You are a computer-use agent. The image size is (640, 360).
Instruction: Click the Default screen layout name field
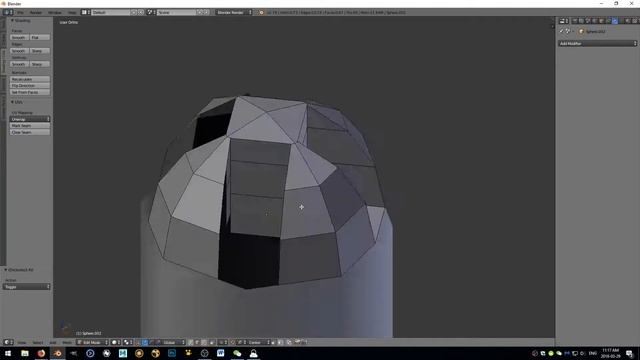(110, 12)
